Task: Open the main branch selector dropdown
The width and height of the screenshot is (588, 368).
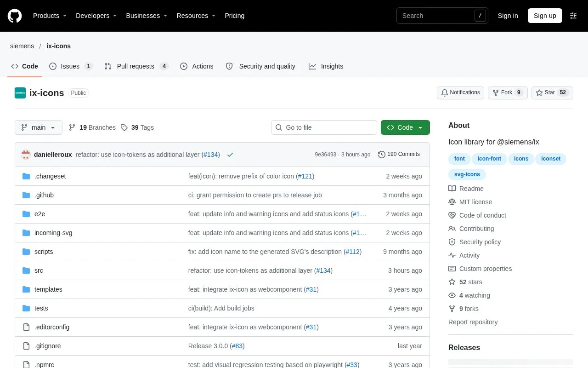Action: click(39, 127)
